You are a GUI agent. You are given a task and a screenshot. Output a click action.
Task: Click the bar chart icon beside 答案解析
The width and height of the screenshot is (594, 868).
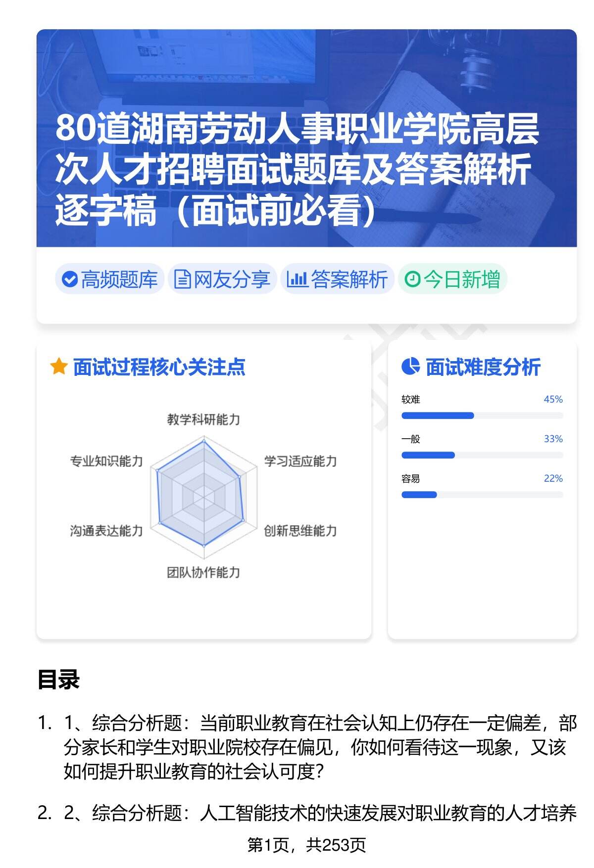pyautogui.click(x=297, y=279)
